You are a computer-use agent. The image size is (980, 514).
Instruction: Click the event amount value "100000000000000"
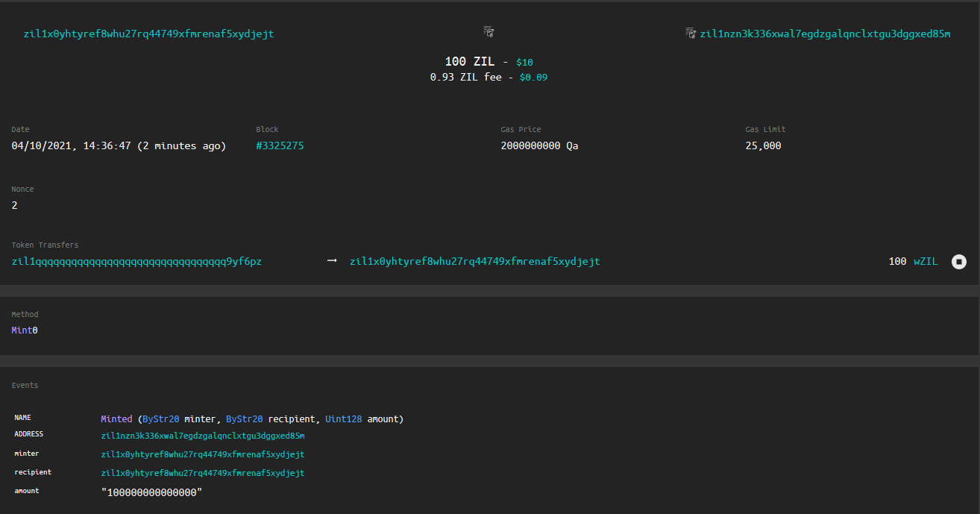152,492
